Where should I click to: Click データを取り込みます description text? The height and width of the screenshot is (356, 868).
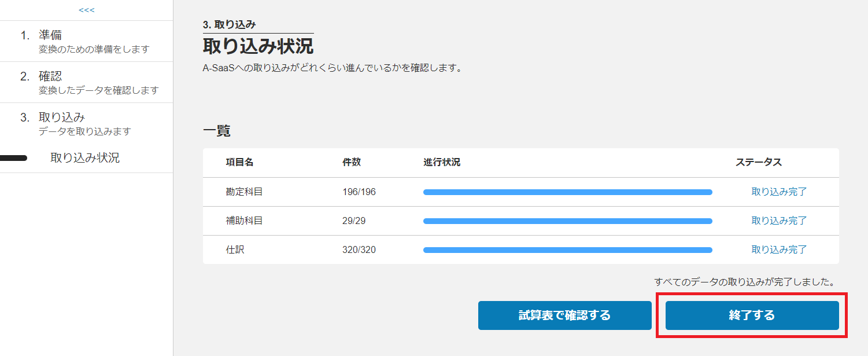click(85, 131)
